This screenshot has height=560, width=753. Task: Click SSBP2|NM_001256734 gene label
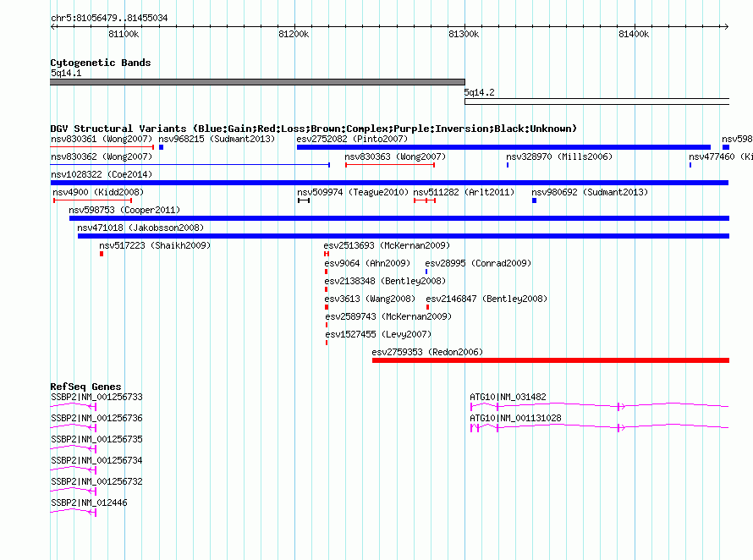tap(96, 460)
